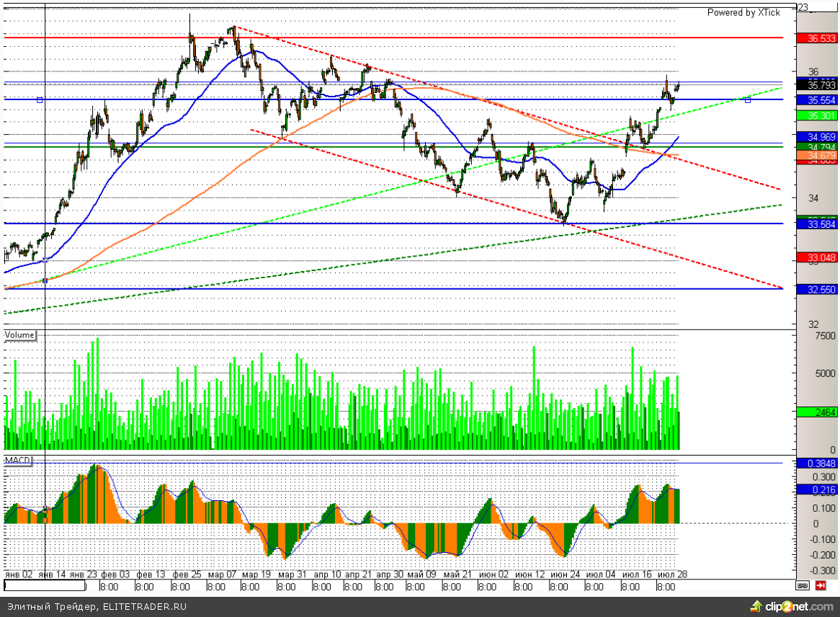840x617 pixels.
Task: Click the мар 31 date label
Action: (x=292, y=574)
